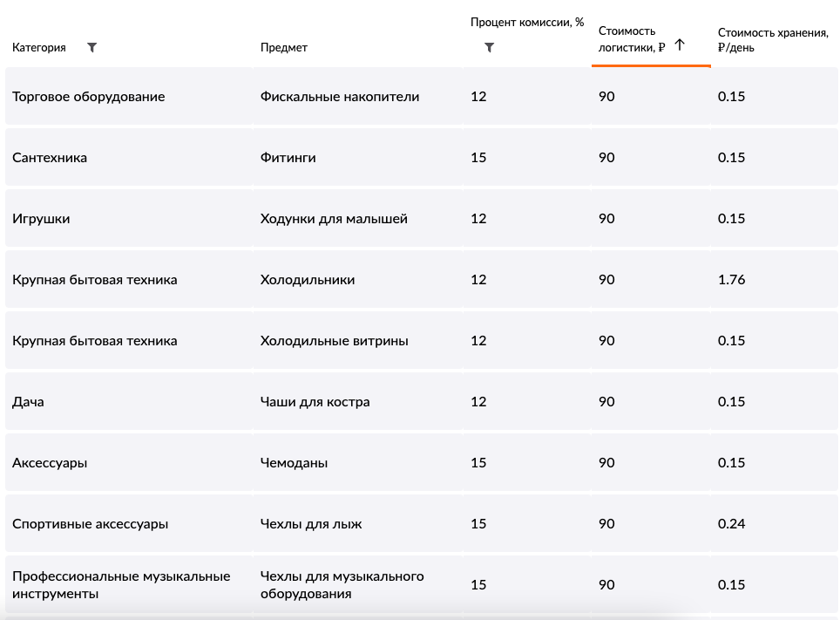Select the Холодильные витрины cell
The height and width of the screenshot is (620, 840).
pyautogui.click(x=335, y=341)
